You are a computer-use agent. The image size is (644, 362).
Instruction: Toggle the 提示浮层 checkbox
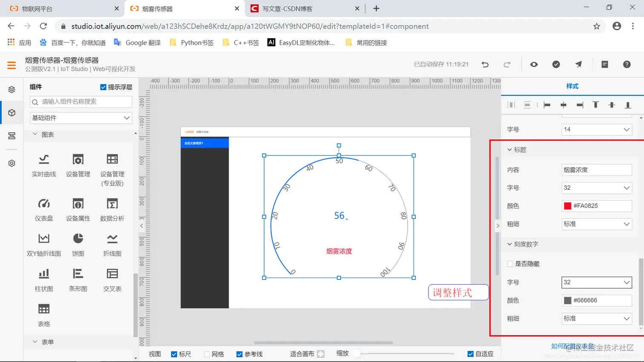(103, 87)
